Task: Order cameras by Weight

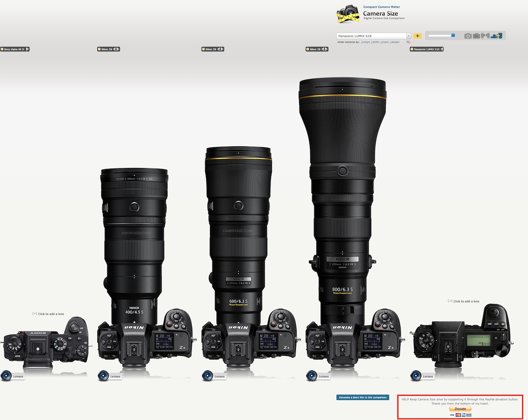Action: click(395, 42)
